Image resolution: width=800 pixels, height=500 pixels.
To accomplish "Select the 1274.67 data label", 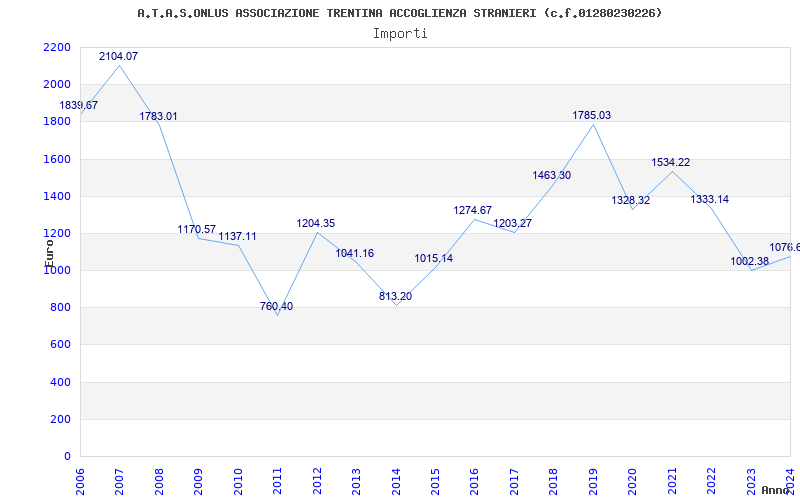I will point(473,210).
